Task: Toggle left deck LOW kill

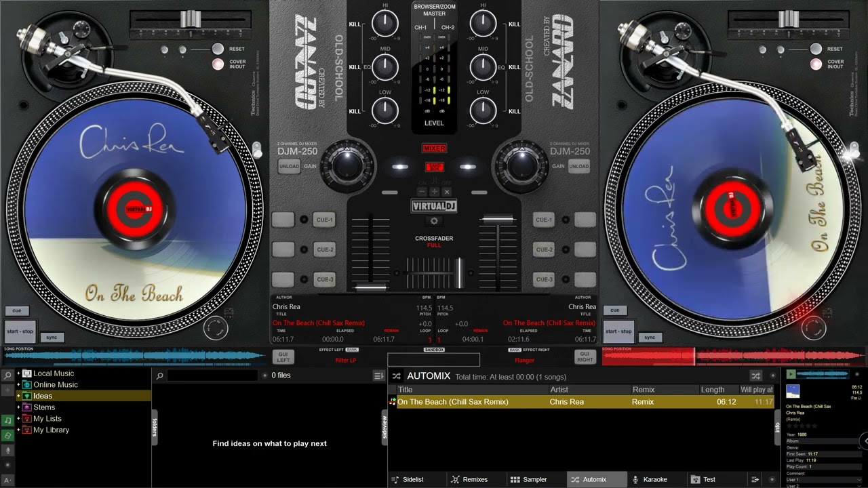Action: (355, 111)
